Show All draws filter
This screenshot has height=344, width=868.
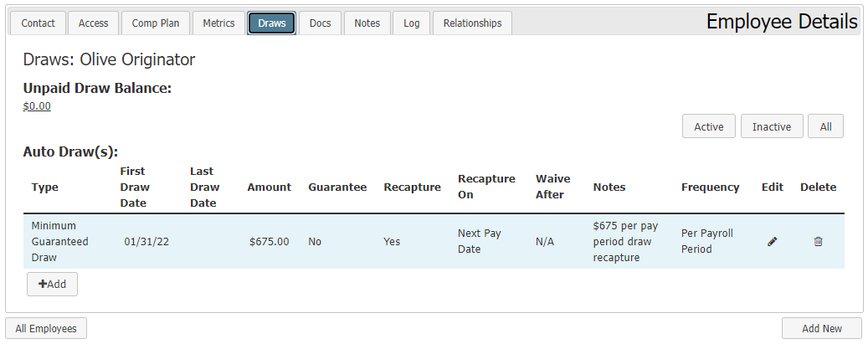pyautogui.click(x=825, y=126)
